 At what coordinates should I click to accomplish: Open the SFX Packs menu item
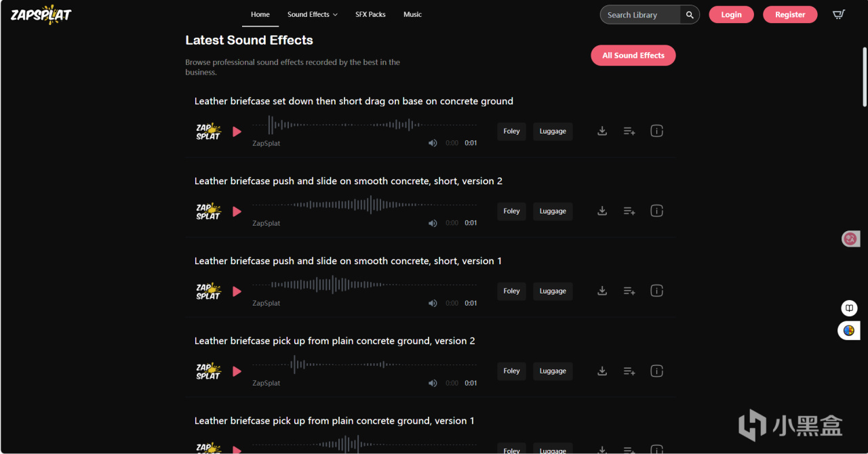[370, 14]
